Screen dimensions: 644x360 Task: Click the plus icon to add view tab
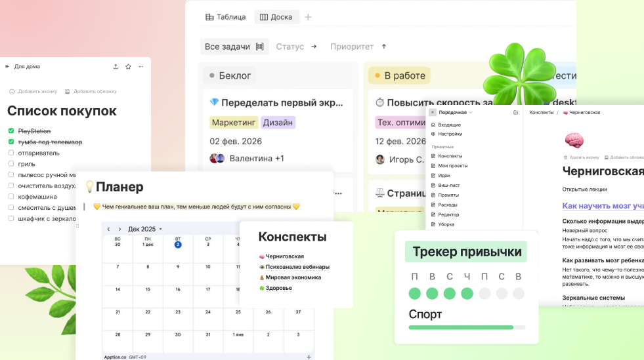[x=308, y=17]
